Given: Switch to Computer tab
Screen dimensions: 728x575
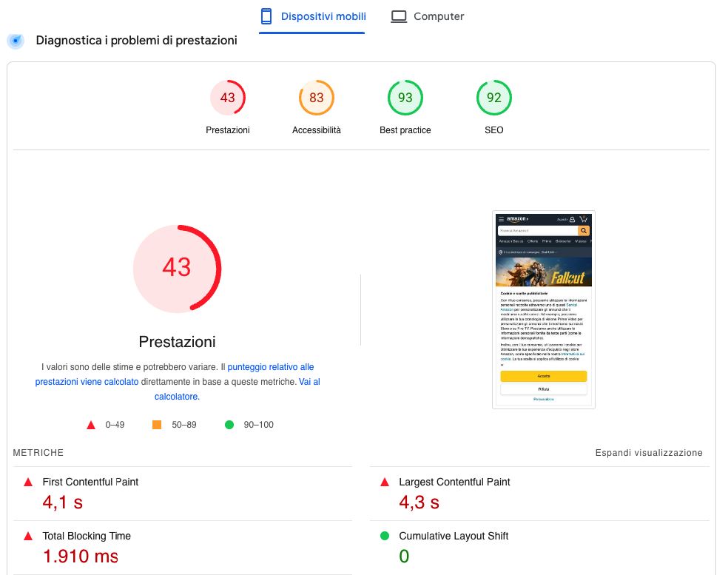Looking at the screenshot, I should [427, 17].
